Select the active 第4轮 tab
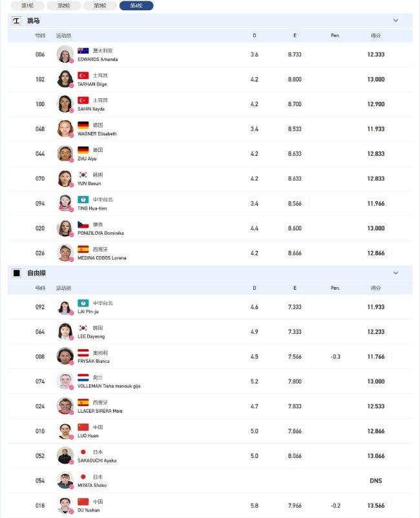The height and width of the screenshot is (518, 420). (136, 6)
